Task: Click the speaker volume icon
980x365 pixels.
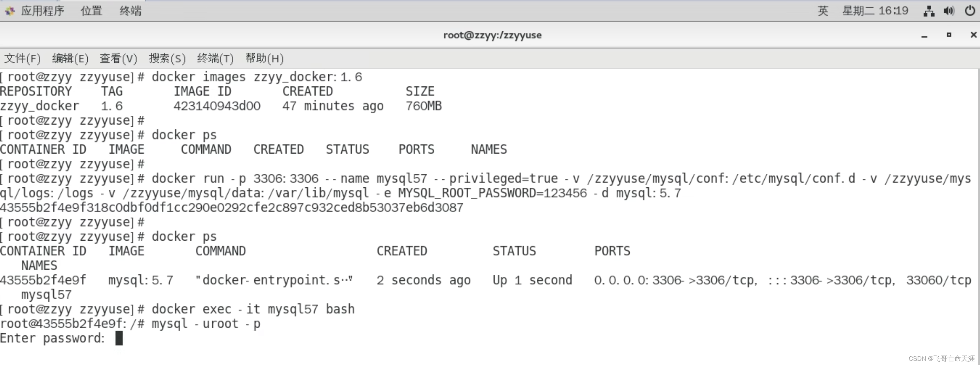Action: coord(949,11)
